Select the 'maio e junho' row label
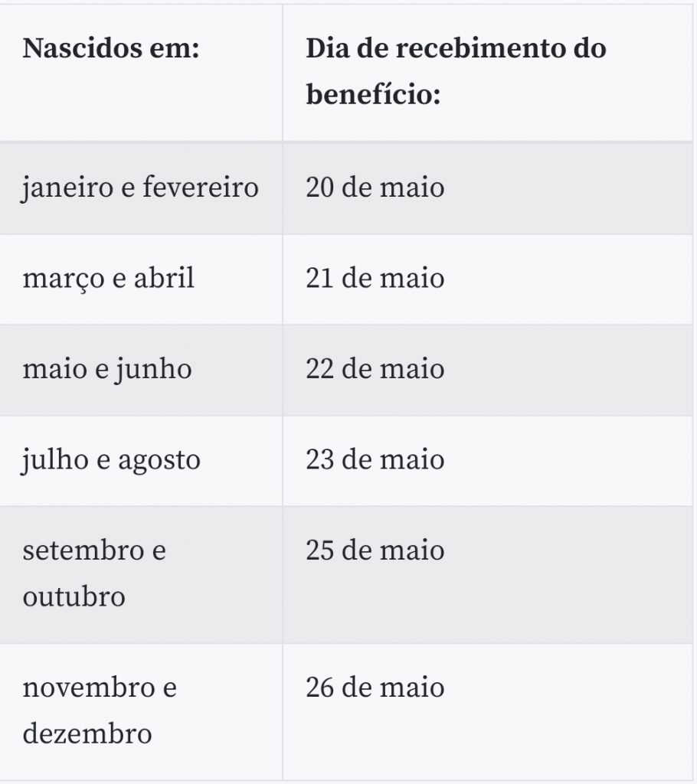 coord(107,370)
